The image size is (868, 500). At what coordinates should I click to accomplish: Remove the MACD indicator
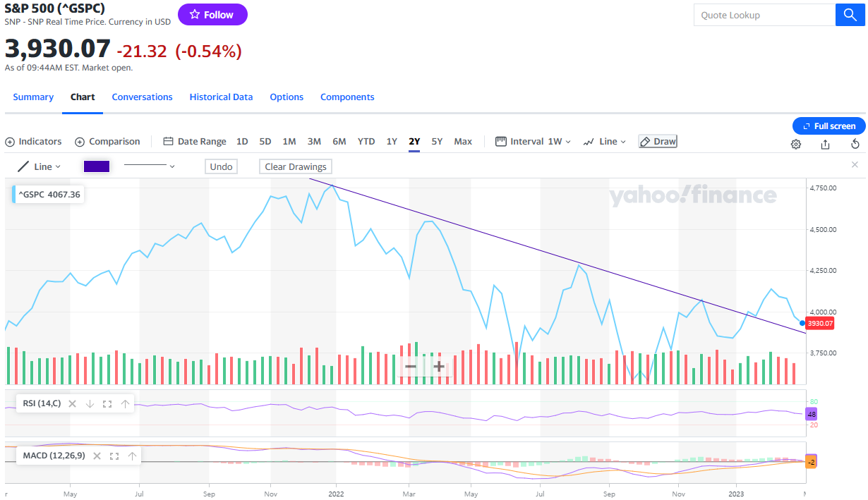tap(97, 456)
